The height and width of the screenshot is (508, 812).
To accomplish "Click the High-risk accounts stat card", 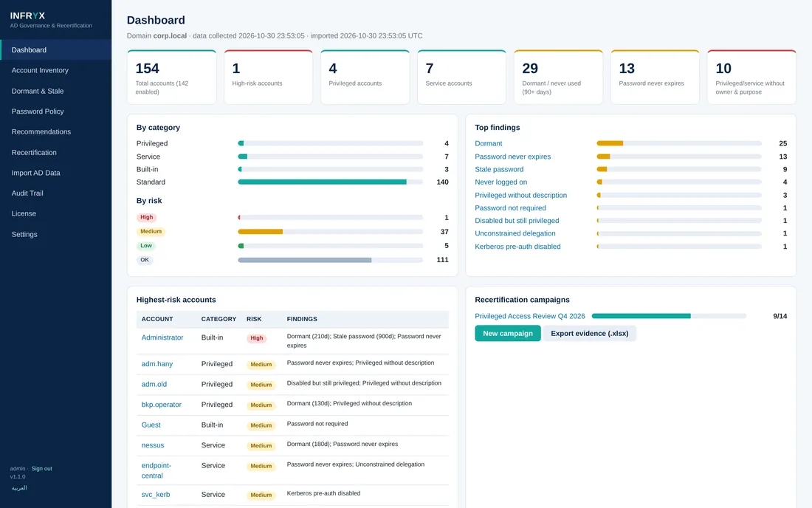I will pos(268,77).
